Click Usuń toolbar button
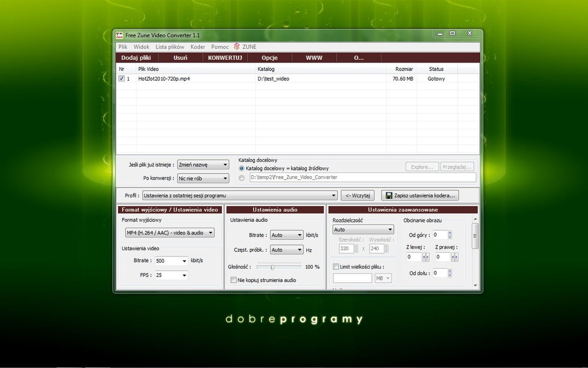This screenshot has height=368, width=588. click(x=181, y=58)
